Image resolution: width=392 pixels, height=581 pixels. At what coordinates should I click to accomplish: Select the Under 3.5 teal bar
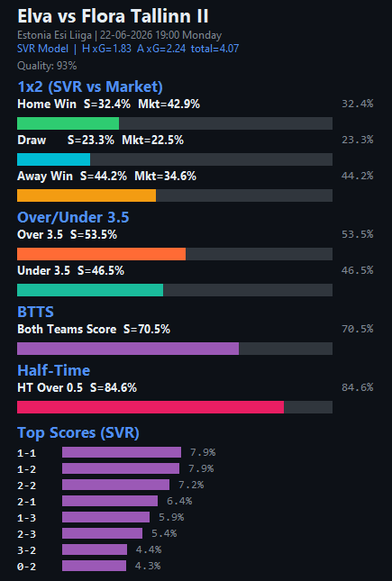90,290
